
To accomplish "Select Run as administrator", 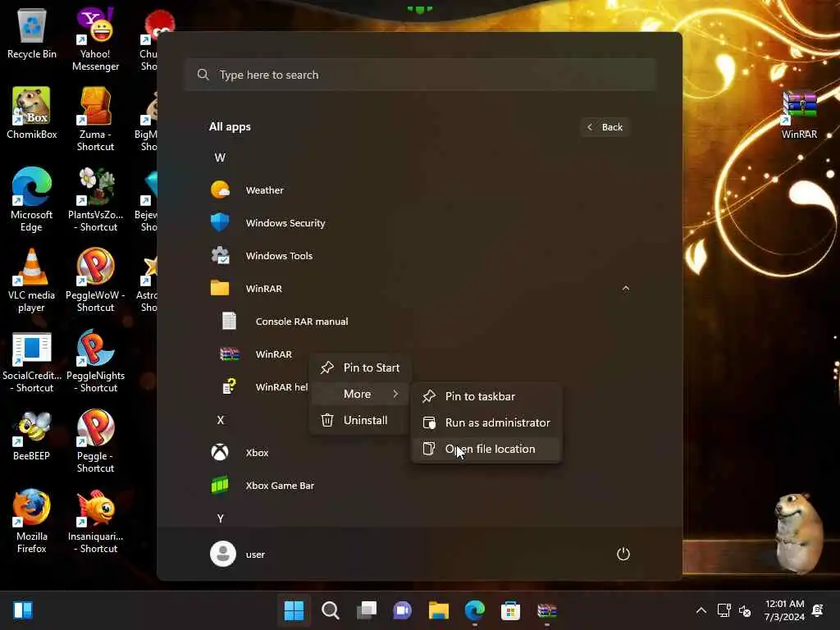I will point(486,422).
